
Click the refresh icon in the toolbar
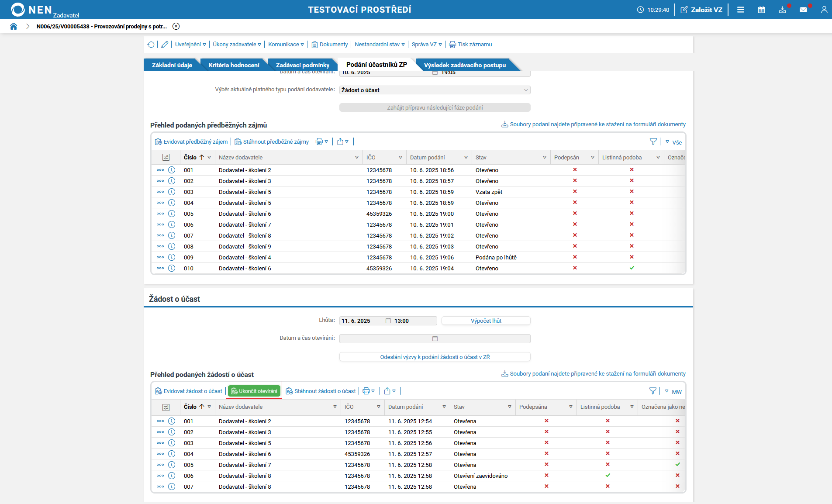coord(151,45)
